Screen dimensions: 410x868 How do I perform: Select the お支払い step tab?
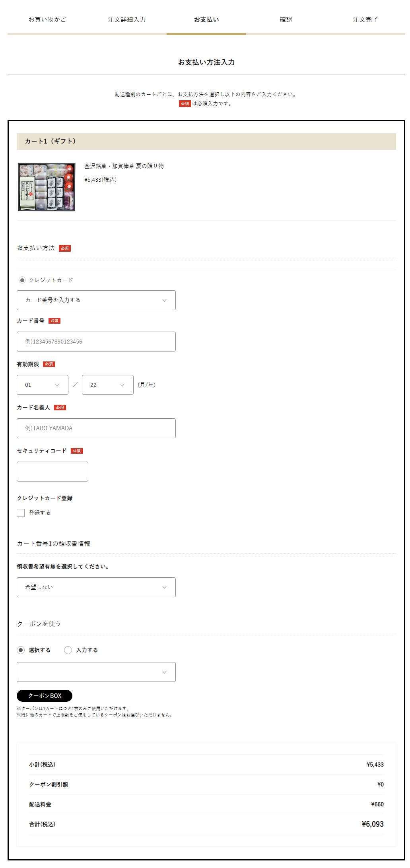tap(206, 19)
